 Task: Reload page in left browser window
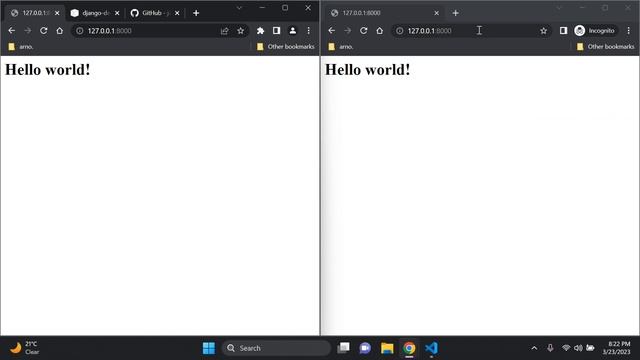click(x=44, y=31)
